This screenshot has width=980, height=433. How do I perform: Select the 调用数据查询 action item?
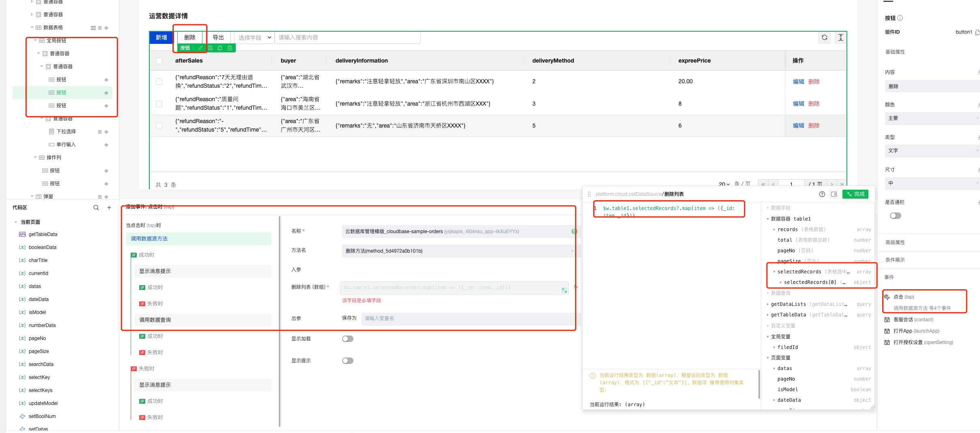202,320
